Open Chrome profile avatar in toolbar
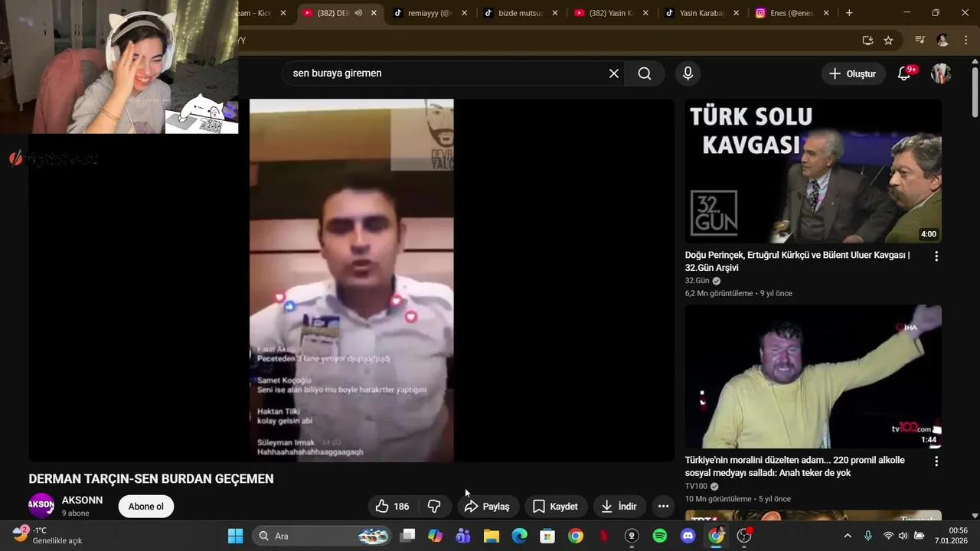The image size is (980, 551). point(942,41)
